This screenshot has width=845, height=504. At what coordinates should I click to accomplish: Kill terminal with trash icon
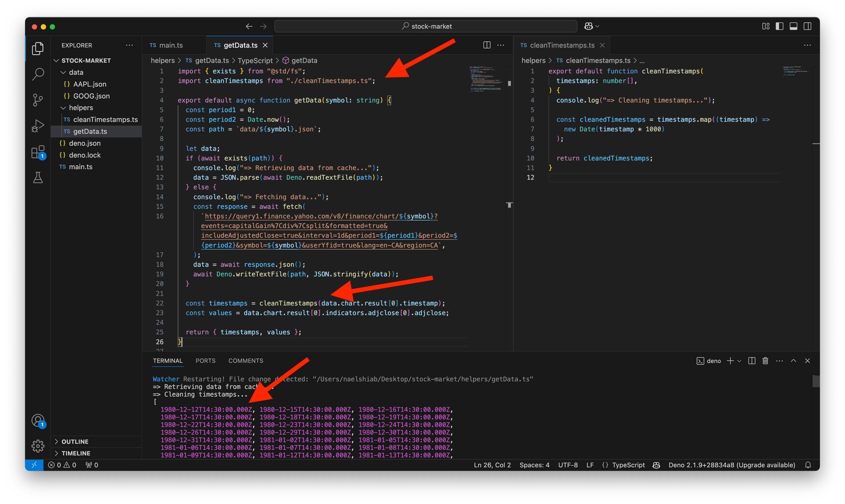point(765,361)
